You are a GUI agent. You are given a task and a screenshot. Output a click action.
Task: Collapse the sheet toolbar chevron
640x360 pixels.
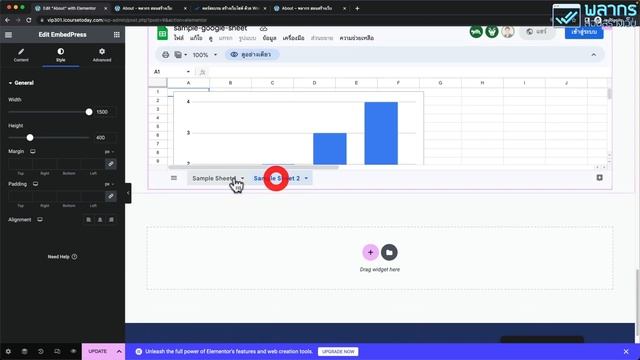coord(593,55)
